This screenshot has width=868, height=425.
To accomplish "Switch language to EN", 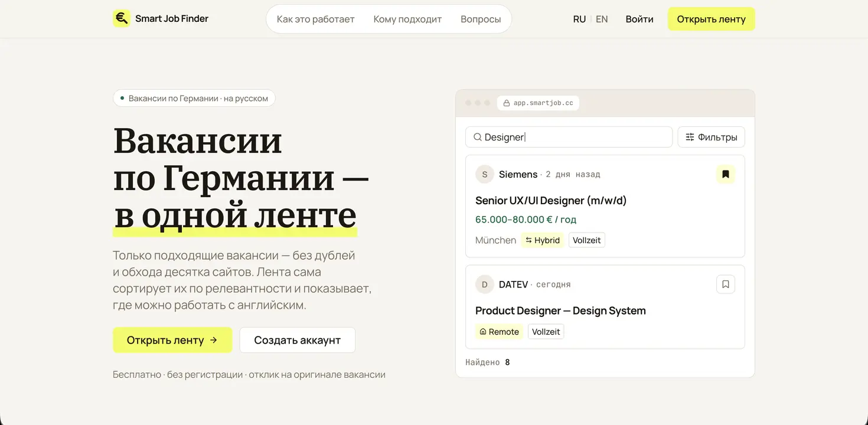I will pos(602,19).
